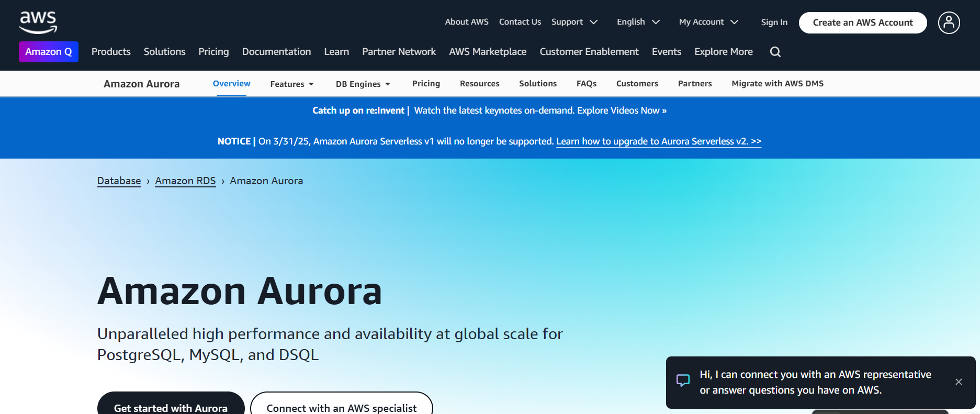This screenshot has height=414, width=980.
Task: Click the chat bubble icon
Action: click(x=683, y=381)
